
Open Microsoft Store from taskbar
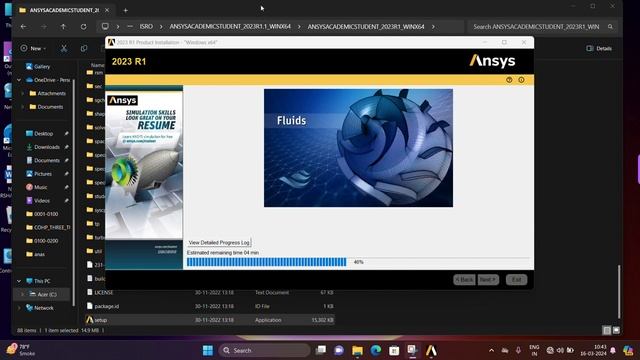pos(394,350)
